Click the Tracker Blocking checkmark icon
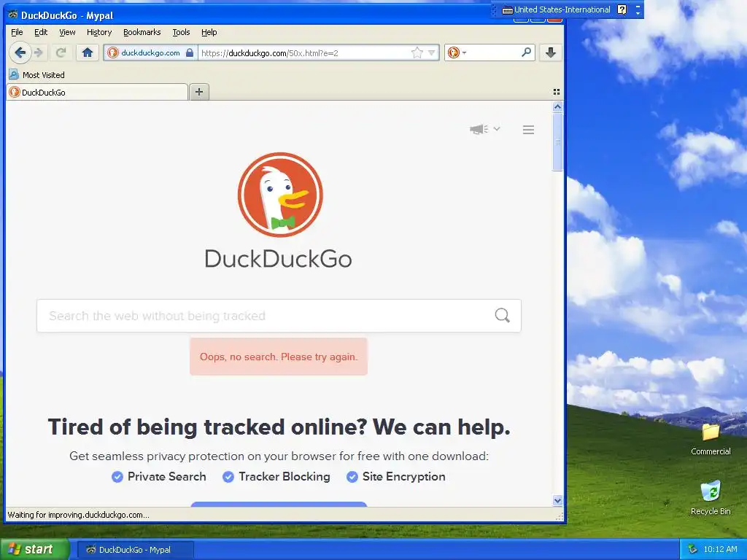The width and height of the screenshot is (747, 560). [x=228, y=477]
